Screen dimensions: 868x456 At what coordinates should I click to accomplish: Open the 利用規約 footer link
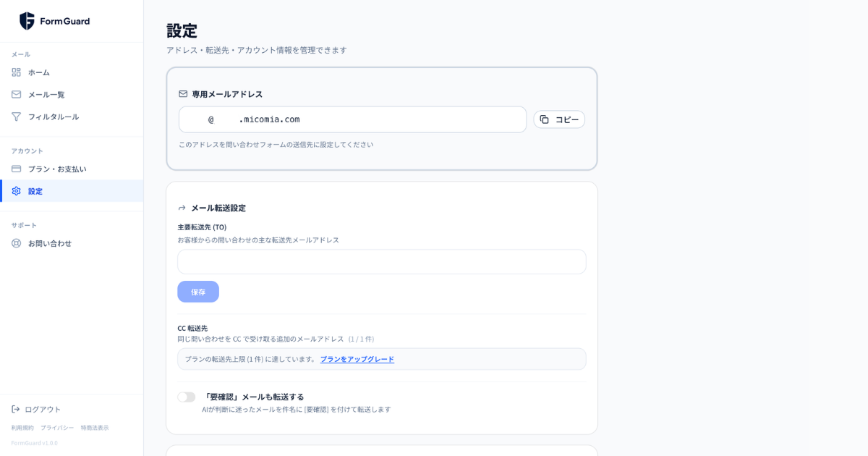click(x=22, y=428)
